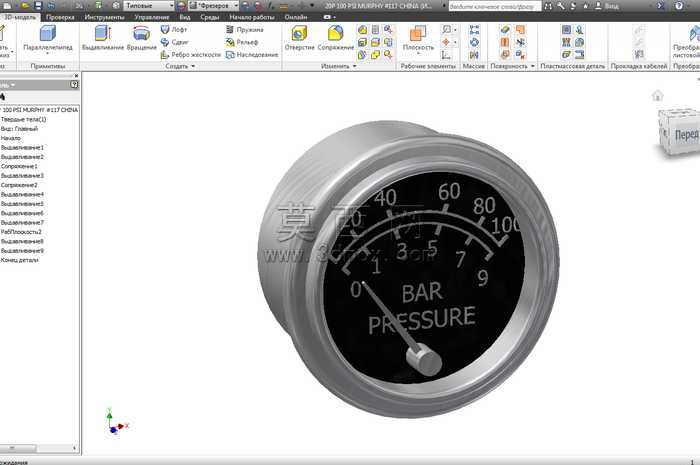Activate the Сопряжение fillet tool
The width and height of the screenshot is (700, 465).
tap(336, 37)
